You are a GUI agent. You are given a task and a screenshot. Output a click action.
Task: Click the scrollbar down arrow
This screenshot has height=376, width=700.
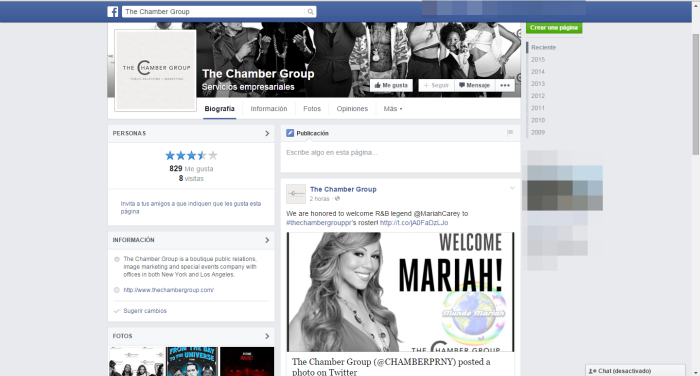point(696,372)
